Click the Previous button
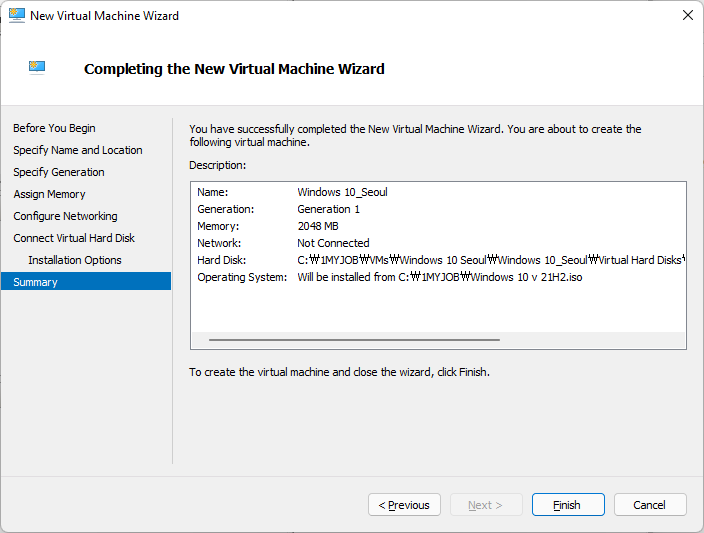Image resolution: width=704 pixels, height=533 pixels. (404, 505)
